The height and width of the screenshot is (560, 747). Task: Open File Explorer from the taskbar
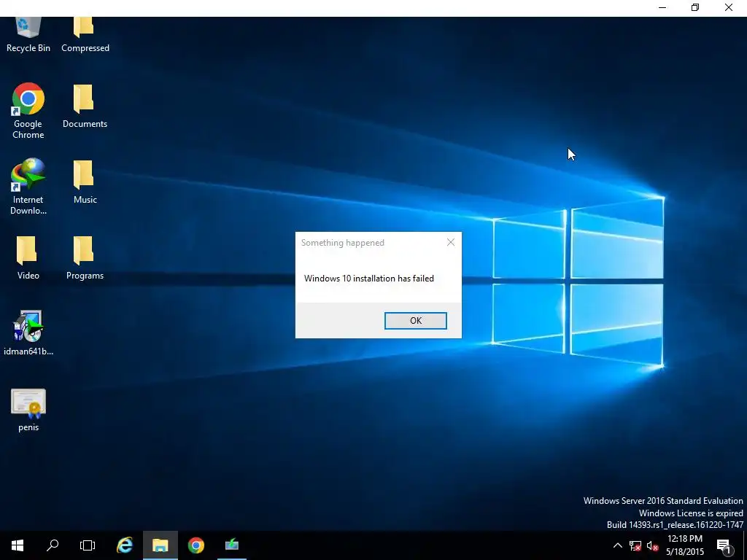[160, 545]
